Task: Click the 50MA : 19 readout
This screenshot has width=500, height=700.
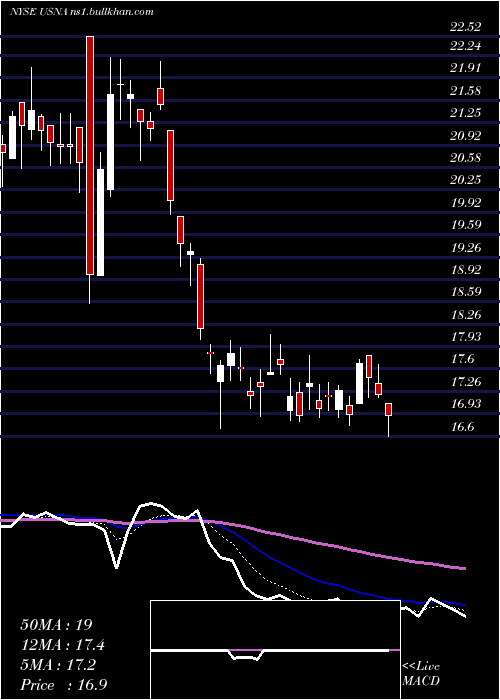Action: [56, 625]
